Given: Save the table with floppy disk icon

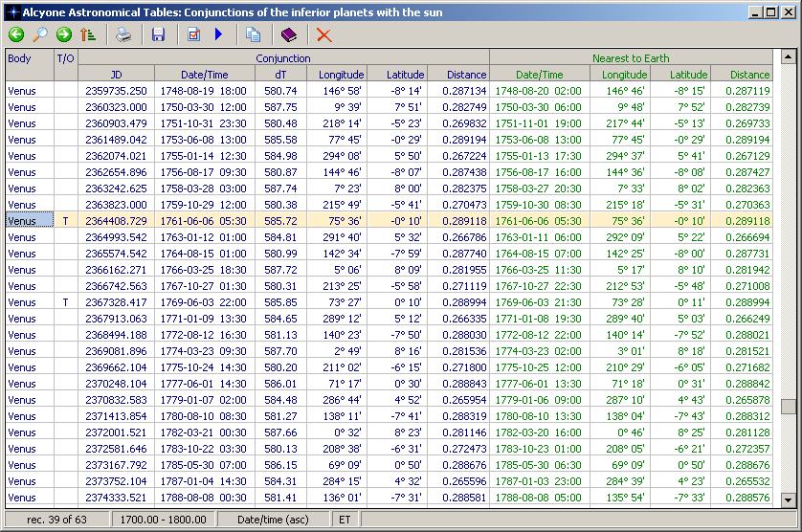Looking at the screenshot, I should click(159, 34).
